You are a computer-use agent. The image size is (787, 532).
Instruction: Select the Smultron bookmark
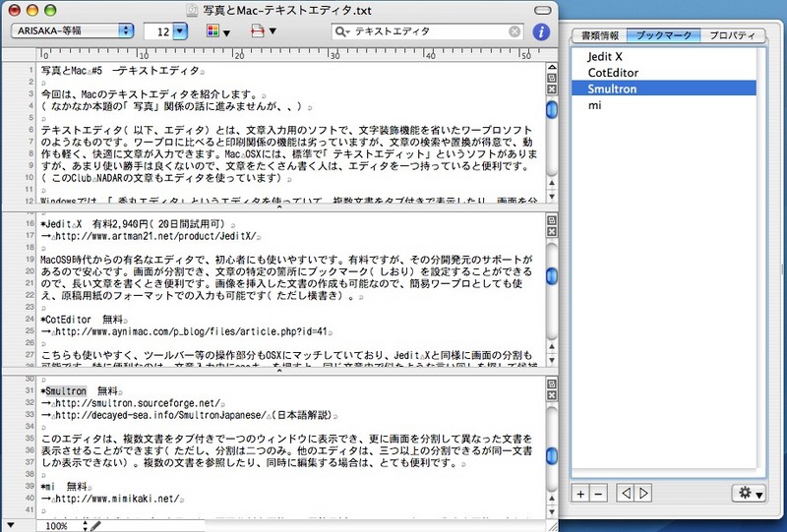663,89
